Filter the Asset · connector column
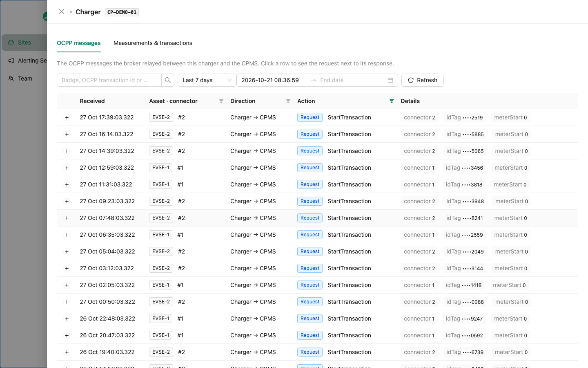Screen dimensions: 588x368 coord(221,101)
